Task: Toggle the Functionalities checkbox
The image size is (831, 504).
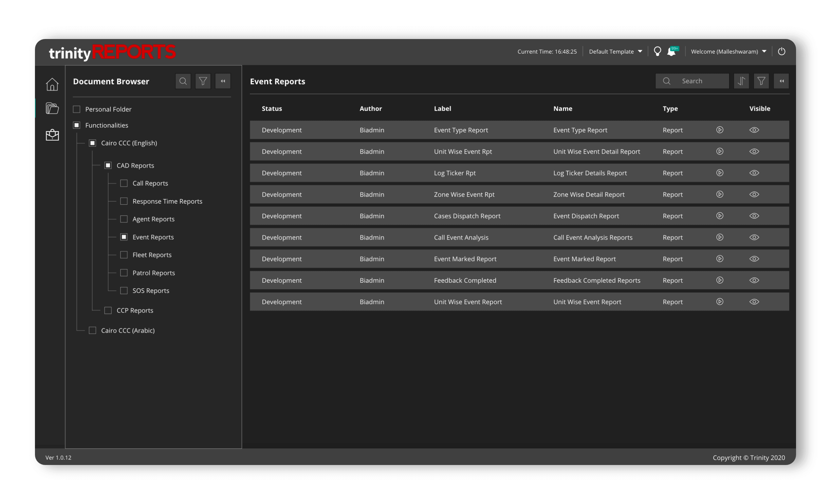Action: [x=77, y=125]
